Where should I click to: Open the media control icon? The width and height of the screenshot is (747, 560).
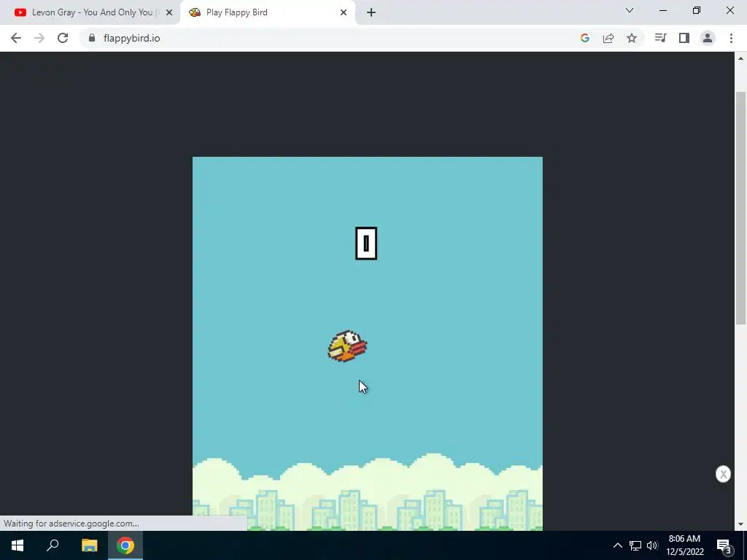coord(660,38)
